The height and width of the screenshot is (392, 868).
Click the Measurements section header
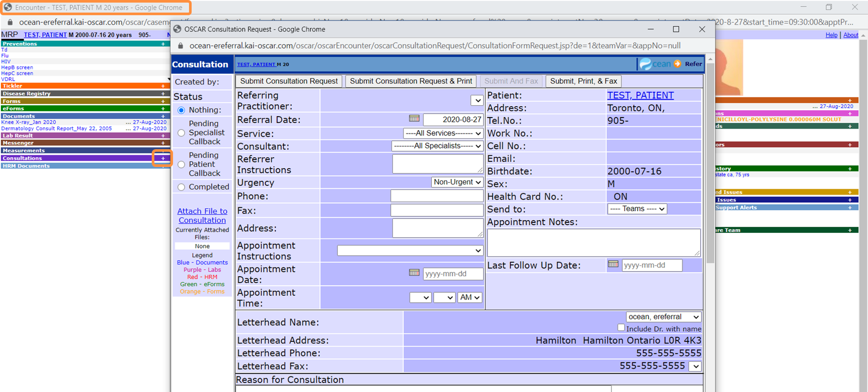tap(24, 150)
